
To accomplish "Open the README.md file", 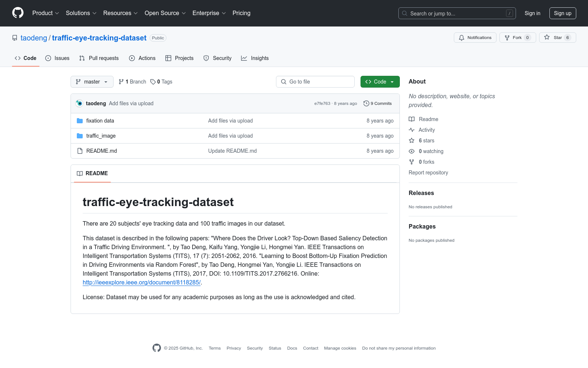I will tap(101, 151).
